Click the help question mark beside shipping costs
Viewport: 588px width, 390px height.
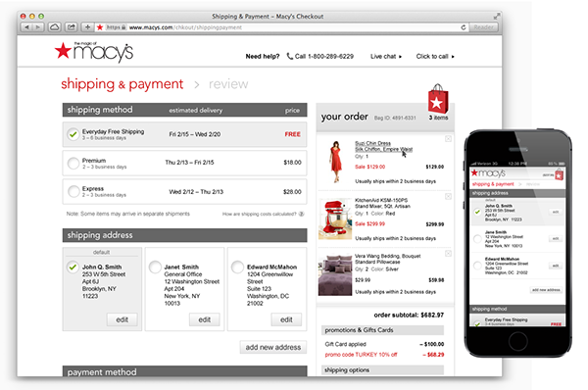(x=301, y=214)
